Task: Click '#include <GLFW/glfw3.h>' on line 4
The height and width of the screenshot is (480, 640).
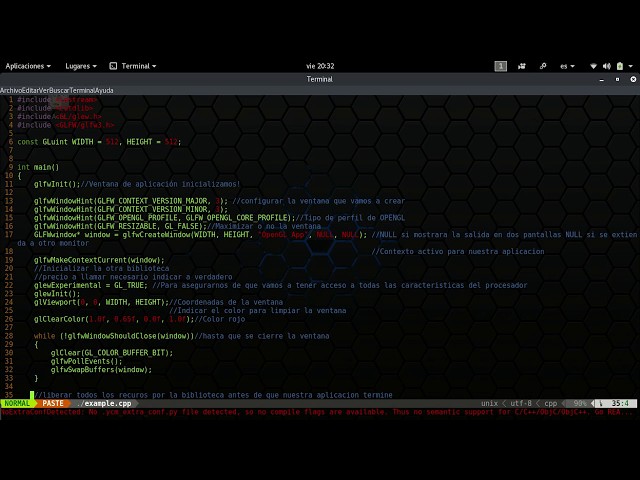Action: click(66, 125)
